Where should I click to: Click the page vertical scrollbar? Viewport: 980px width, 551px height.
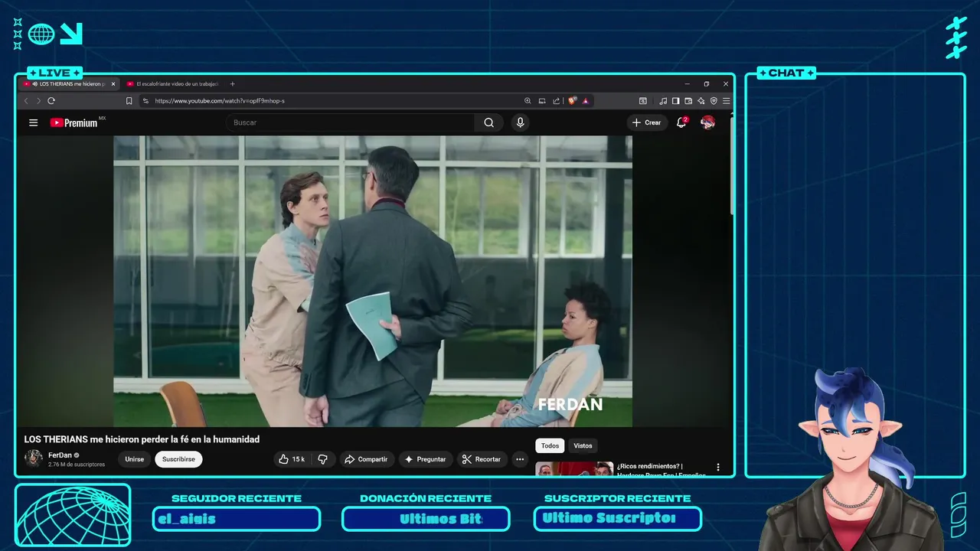point(731,165)
